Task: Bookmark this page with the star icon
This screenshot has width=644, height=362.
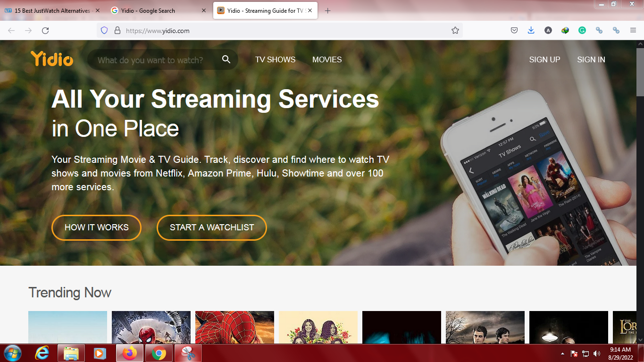Action: [455, 30]
